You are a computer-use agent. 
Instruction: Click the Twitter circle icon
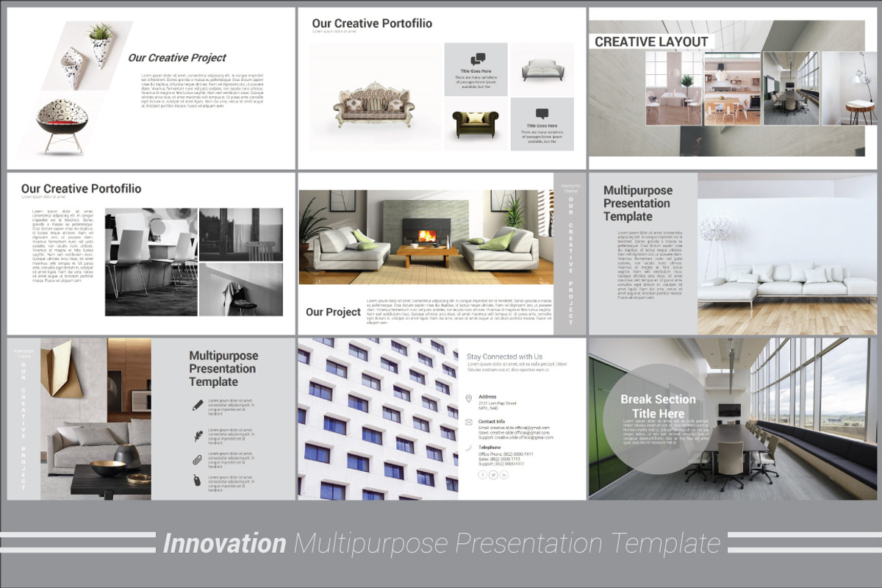[x=493, y=475]
